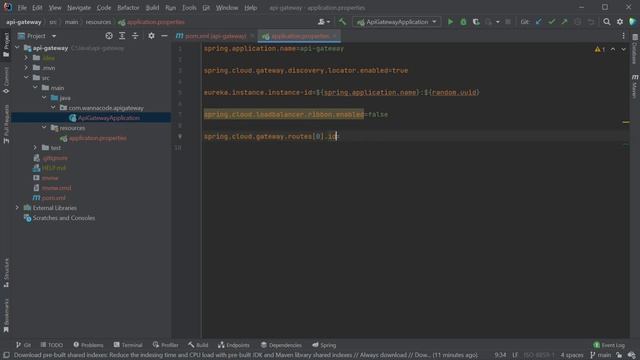Open the Profiler tool window

[x=166, y=345]
